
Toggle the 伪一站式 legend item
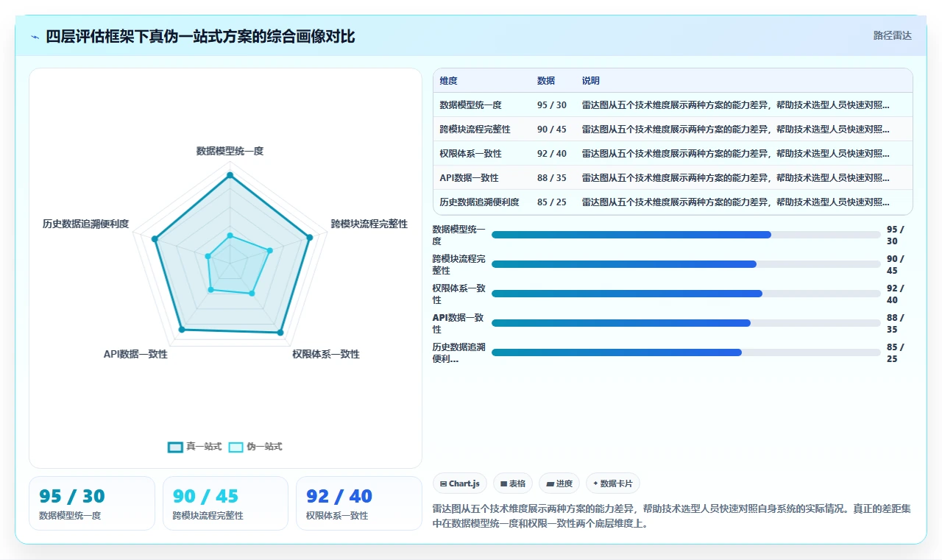pos(255,447)
